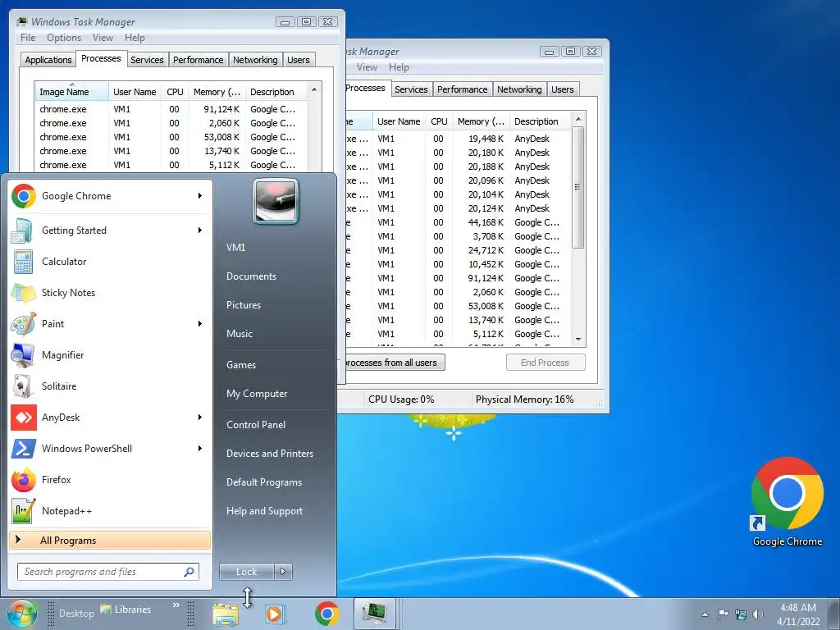Open Devices and Printers
Viewport: 840px width, 630px height.
[269, 453]
